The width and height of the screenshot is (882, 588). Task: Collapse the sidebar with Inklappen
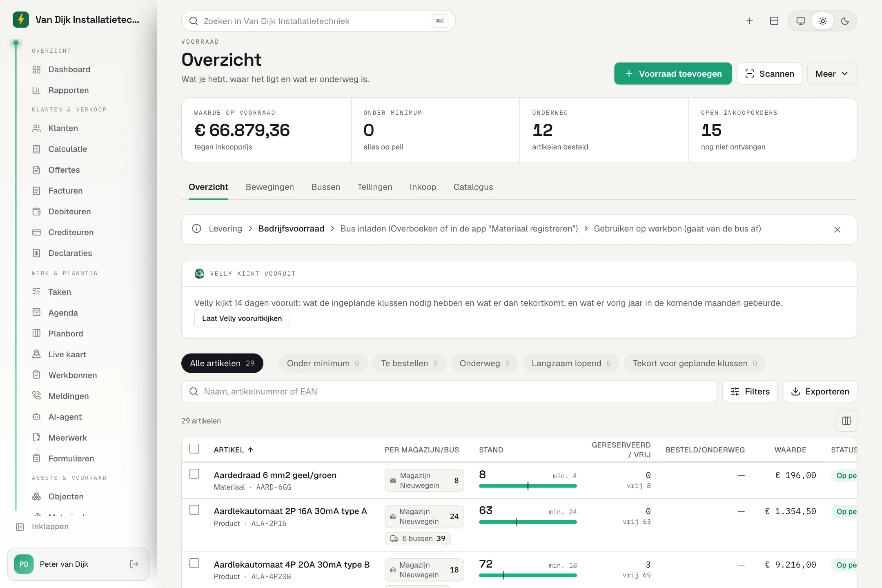(42, 527)
